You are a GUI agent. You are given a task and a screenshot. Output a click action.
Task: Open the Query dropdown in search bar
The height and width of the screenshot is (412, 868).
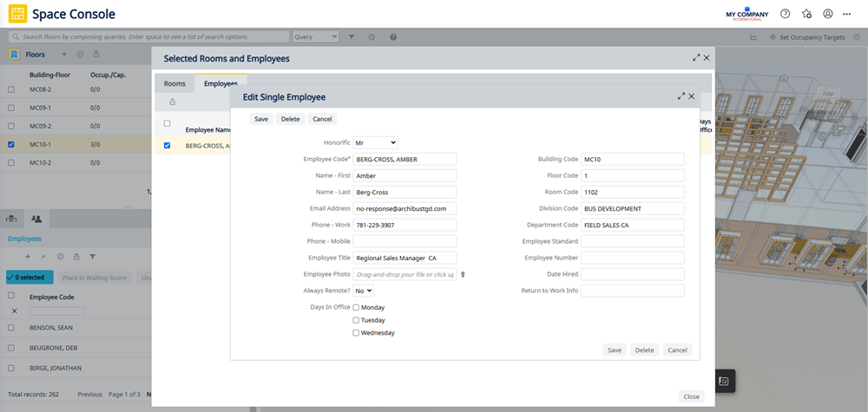coord(315,37)
